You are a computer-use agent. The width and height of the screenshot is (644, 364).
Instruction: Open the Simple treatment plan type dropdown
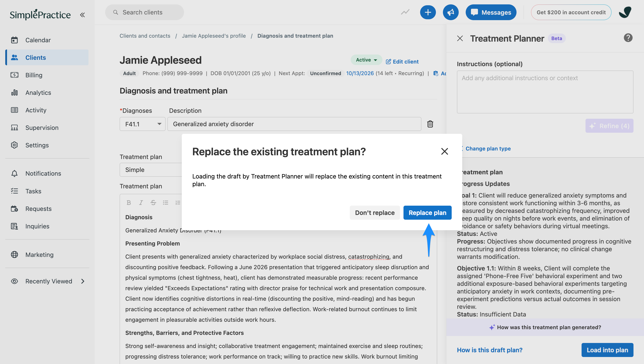[151, 170]
